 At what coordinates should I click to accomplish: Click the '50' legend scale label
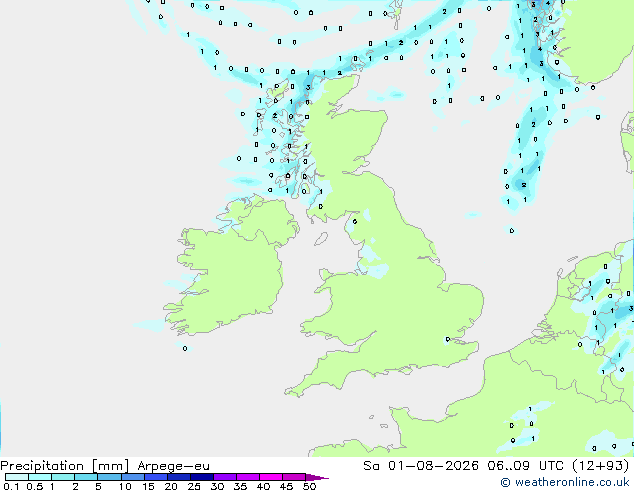pyautogui.click(x=309, y=486)
